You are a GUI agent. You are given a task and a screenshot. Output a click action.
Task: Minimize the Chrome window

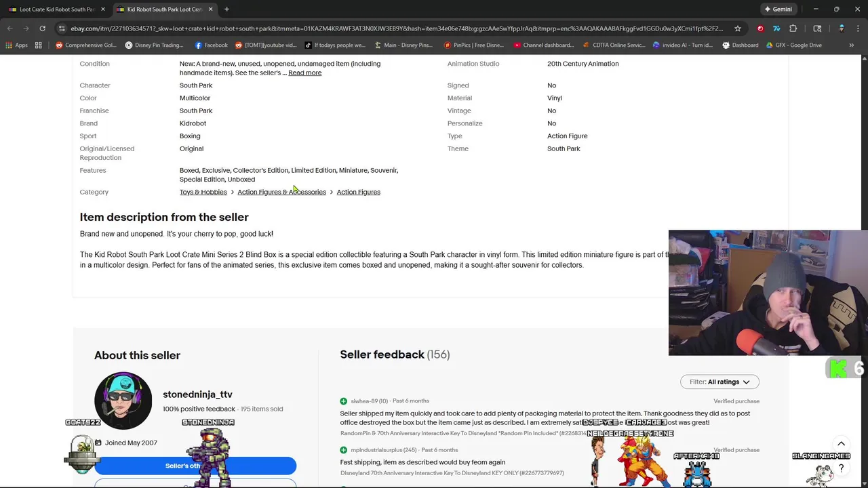point(816,9)
